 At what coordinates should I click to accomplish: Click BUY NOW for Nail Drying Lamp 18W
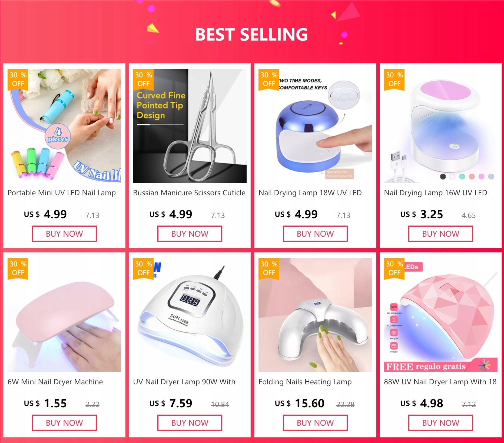point(315,234)
